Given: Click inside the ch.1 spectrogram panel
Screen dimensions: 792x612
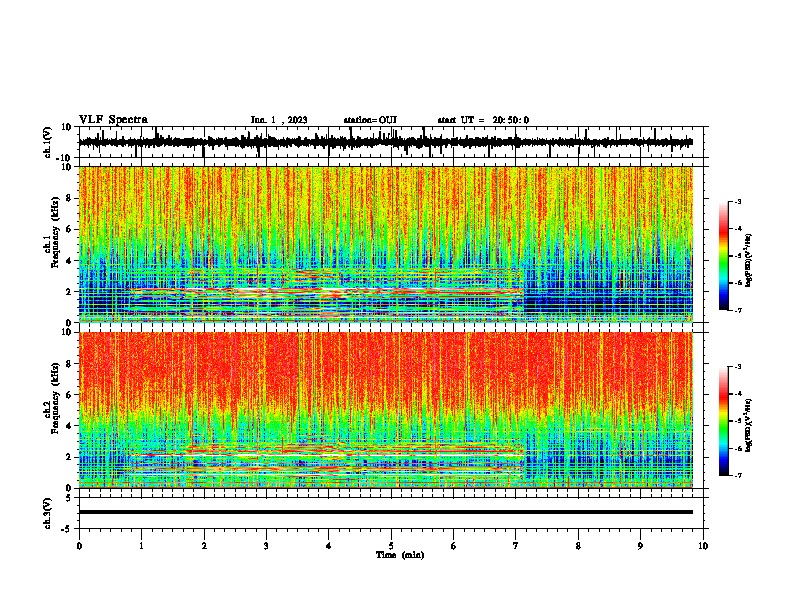Looking at the screenshot, I should click(385, 244).
